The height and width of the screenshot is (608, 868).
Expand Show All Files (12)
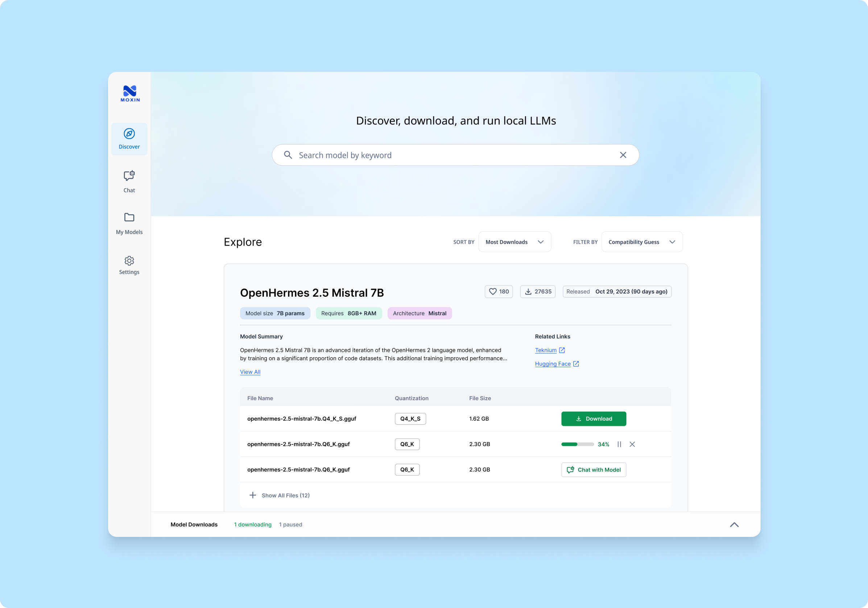pos(280,495)
